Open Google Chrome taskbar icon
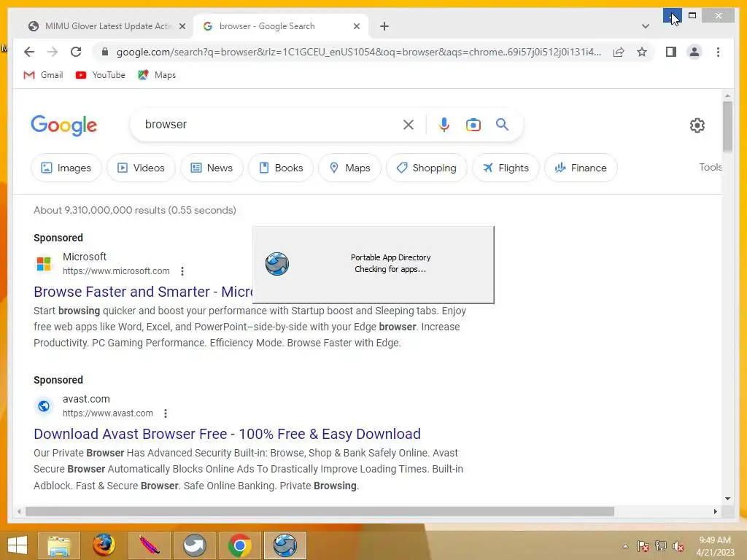747x560 pixels. [239, 545]
